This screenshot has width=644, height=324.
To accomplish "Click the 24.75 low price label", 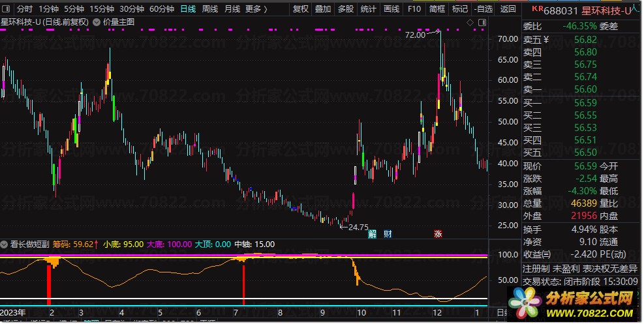I will point(358,227).
